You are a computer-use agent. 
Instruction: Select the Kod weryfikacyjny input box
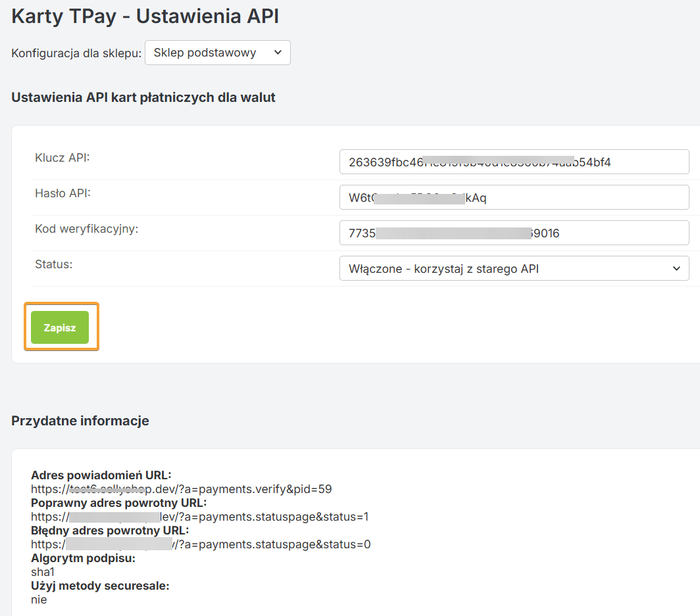514,233
